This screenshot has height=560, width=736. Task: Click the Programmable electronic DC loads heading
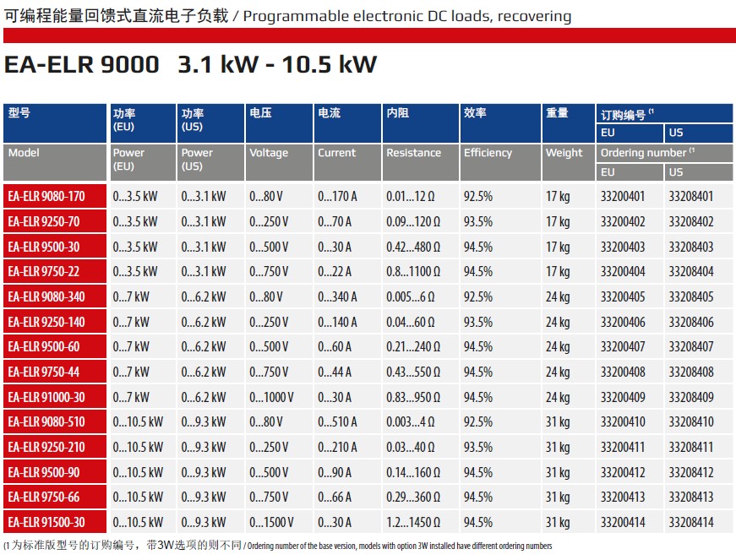[x=407, y=16]
